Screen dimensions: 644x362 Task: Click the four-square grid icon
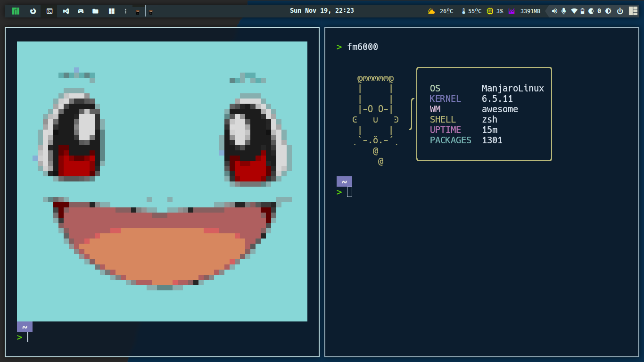[112, 11]
